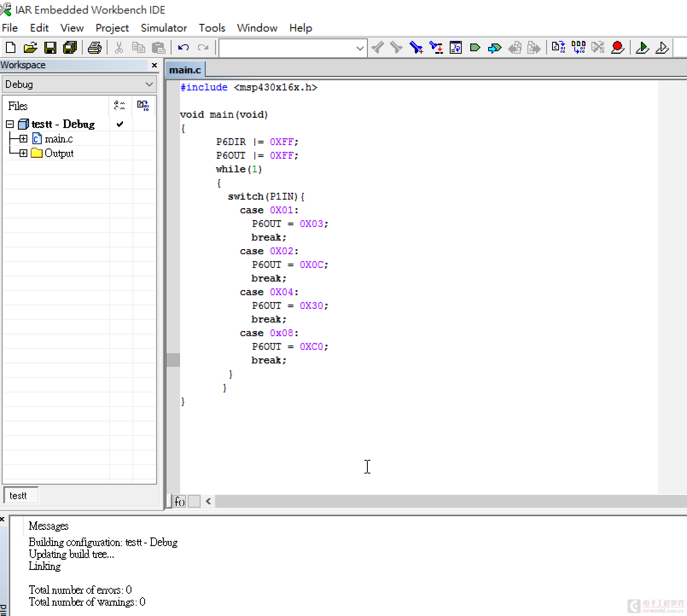The height and width of the screenshot is (616, 687).
Task: Click the Redo arrow icon
Action: point(203,47)
